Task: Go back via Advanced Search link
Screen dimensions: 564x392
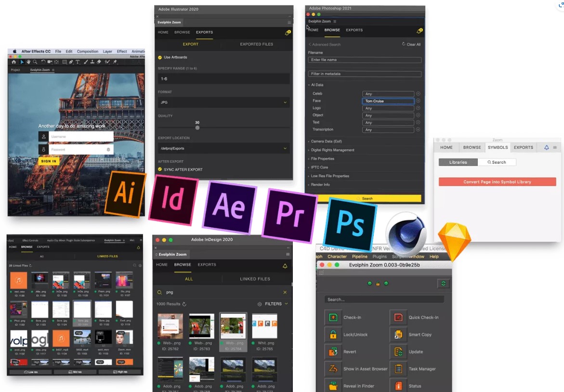Action: click(325, 45)
